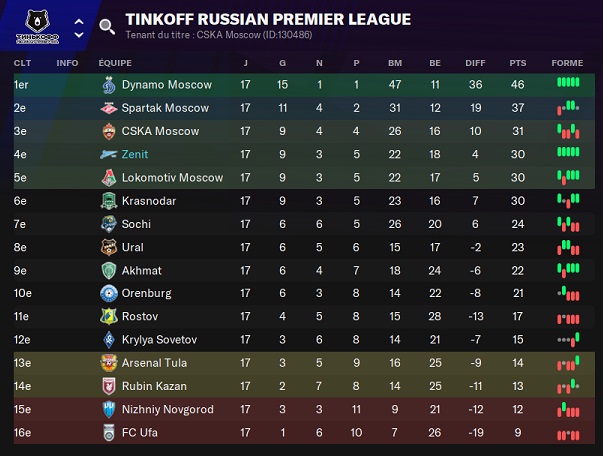Click the ÉQUIPE column header
Screen dimensions: 603x456
click(115, 63)
